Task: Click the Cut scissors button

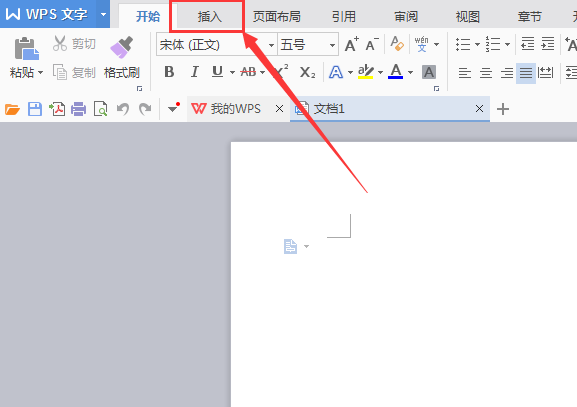Action: [x=74, y=44]
